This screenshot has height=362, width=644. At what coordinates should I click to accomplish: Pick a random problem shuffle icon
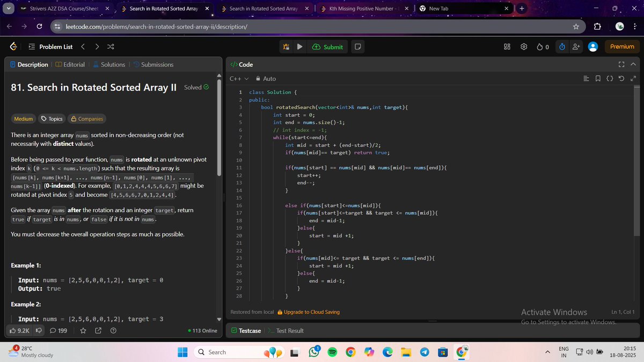[x=110, y=47]
